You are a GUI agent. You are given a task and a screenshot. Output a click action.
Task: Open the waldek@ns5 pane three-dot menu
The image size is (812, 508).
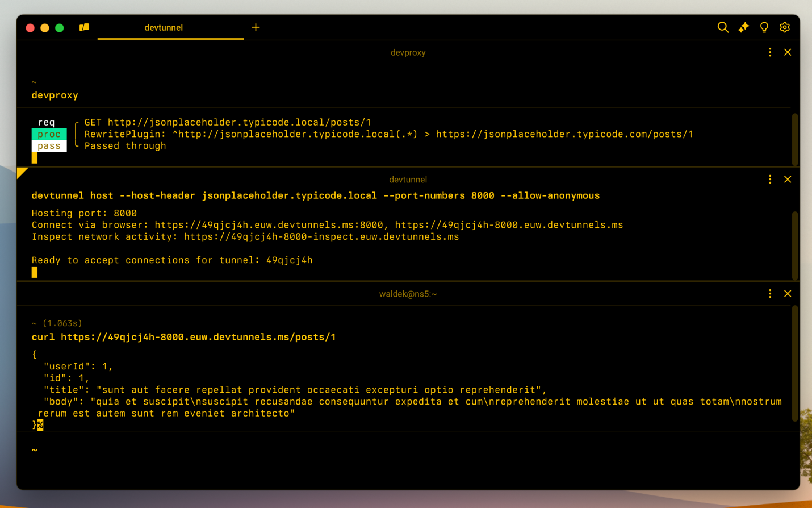[769, 294]
